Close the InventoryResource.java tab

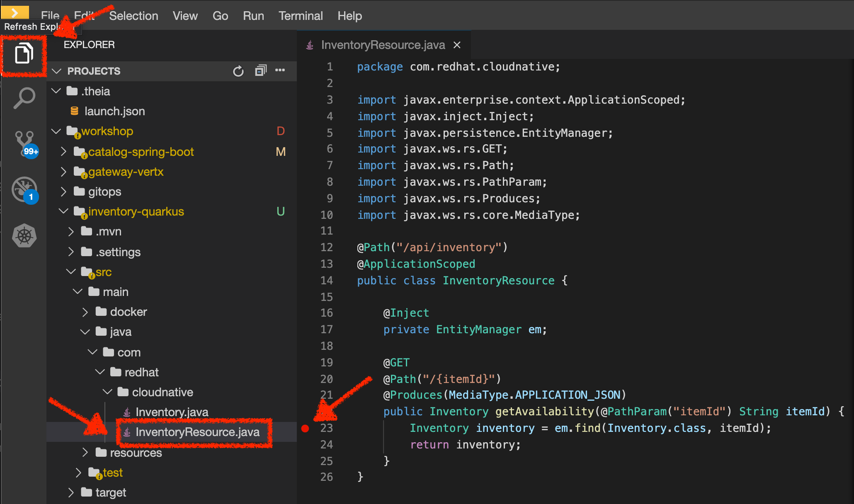(457, 45)
